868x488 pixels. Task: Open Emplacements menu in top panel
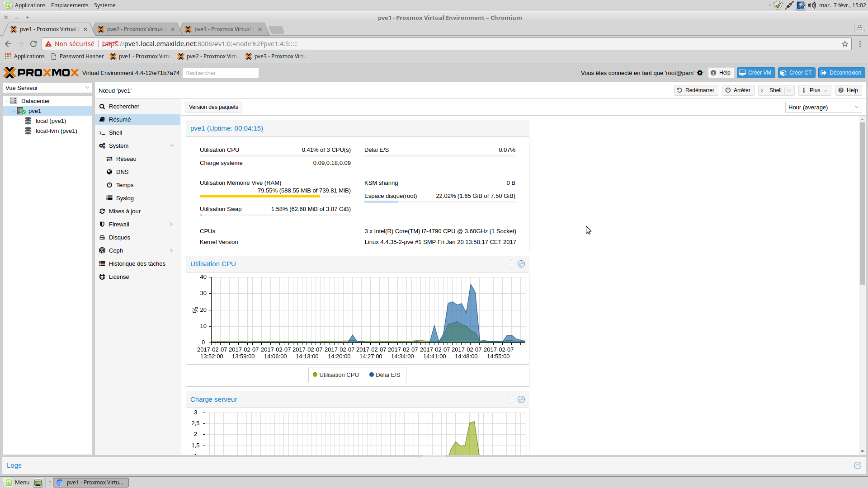(x=70, y=5)
